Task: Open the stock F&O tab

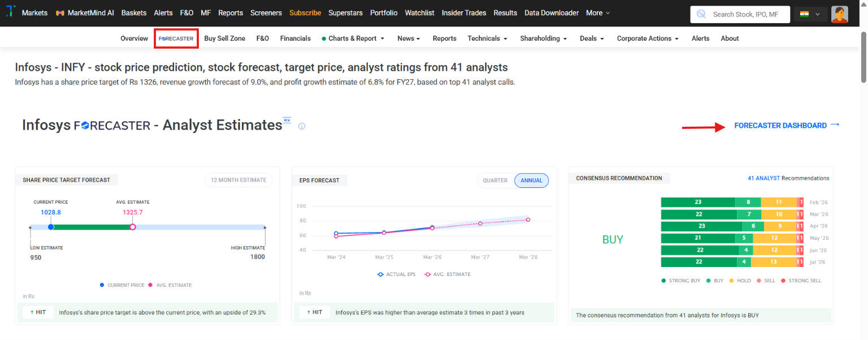Action: (263, 38)
